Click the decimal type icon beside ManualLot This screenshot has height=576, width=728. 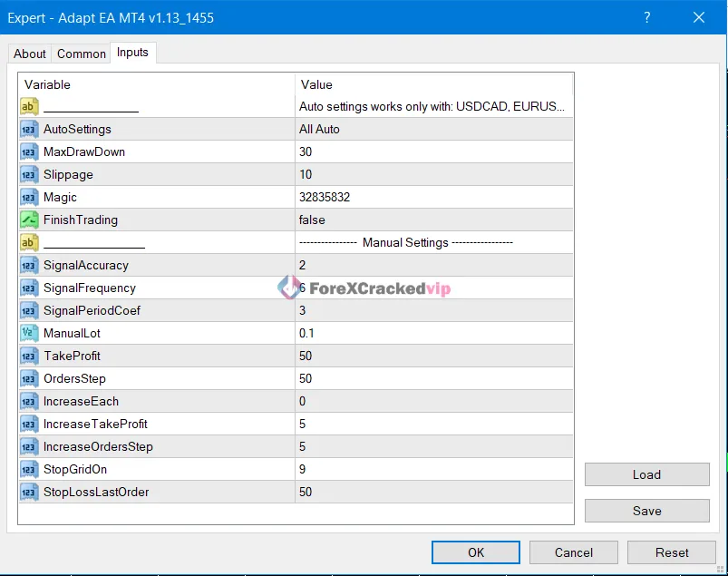click(x=29, y=333)
